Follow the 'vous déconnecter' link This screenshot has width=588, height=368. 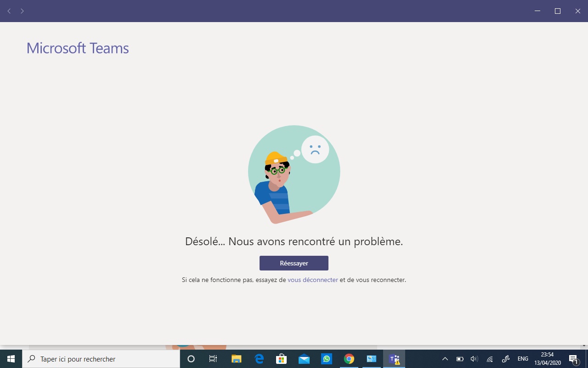tap(313, 280)
